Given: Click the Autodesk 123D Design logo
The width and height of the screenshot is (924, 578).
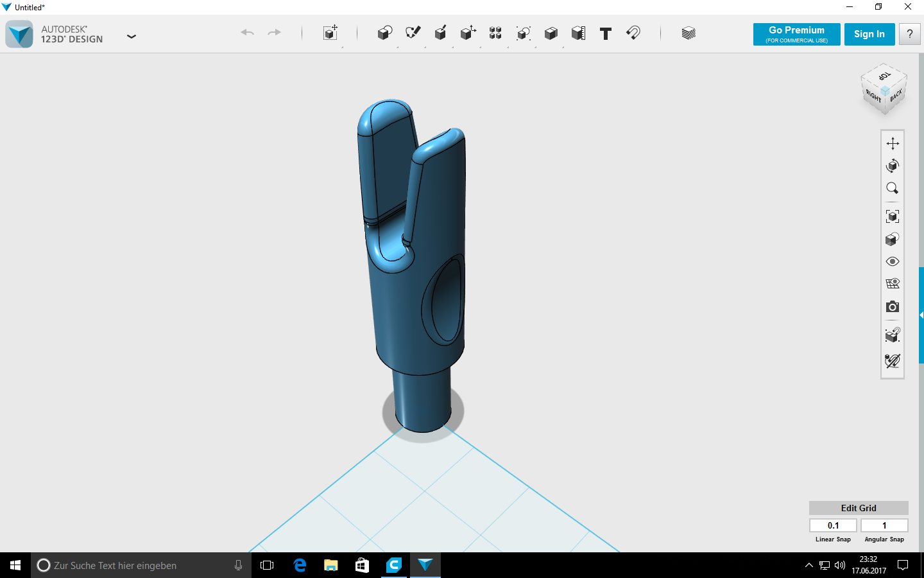Looking at the screenshot, I should 19,34.
